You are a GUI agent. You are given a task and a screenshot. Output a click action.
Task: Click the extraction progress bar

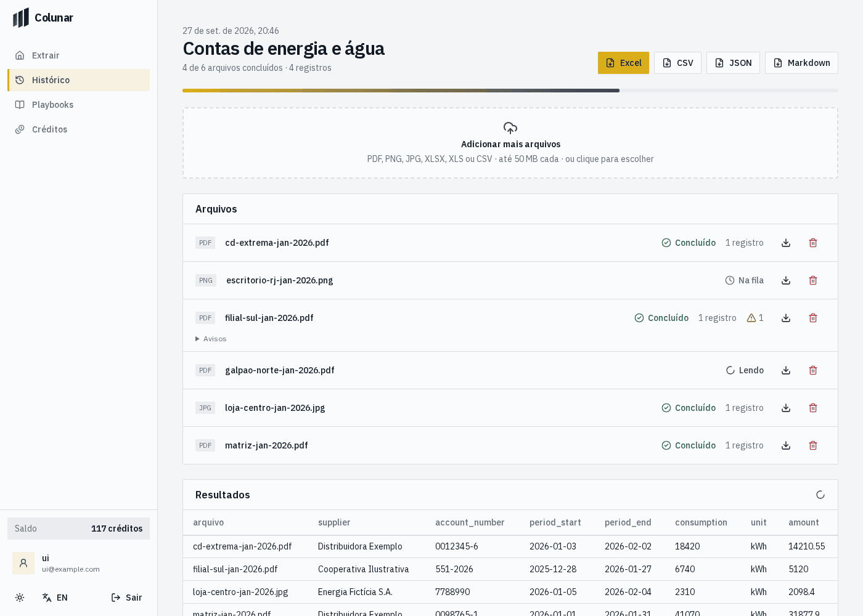coord(510,91)
